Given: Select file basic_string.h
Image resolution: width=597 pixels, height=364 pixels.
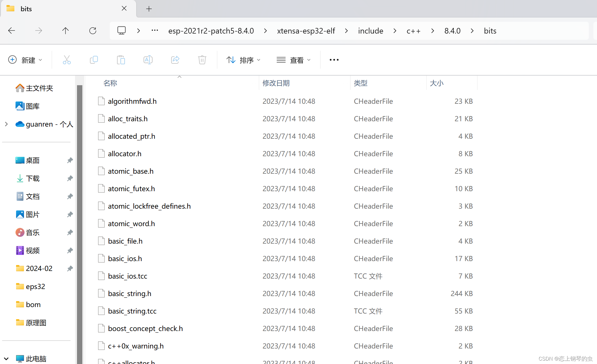Looking at the screenshot, I should (x=130, y=294).
